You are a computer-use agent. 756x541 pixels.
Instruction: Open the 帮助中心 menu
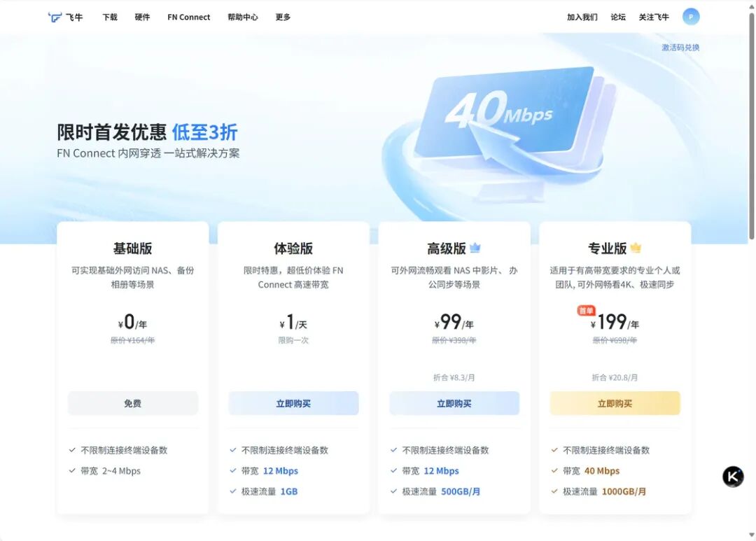click(x=242, y=17)
